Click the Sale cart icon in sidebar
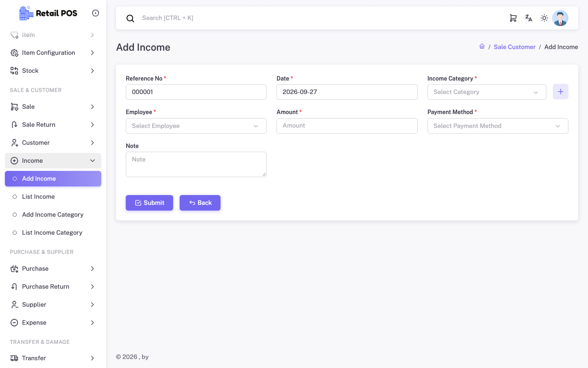This screenshot has width=588, height=368. [14, 107]
